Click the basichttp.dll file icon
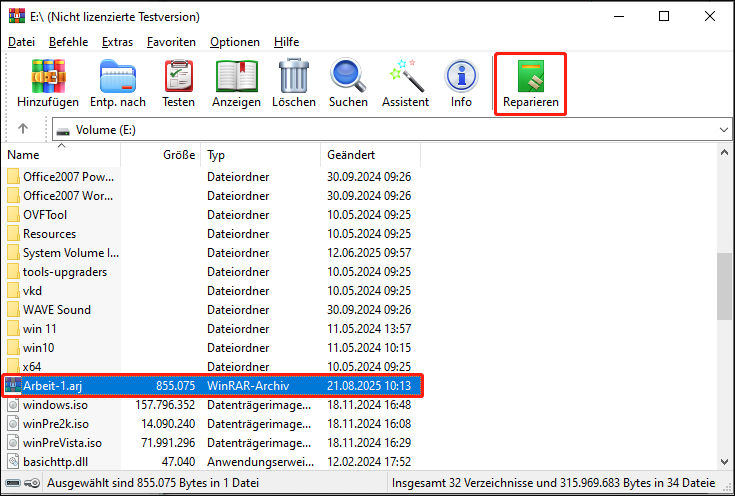 click(x=14, y=462)
